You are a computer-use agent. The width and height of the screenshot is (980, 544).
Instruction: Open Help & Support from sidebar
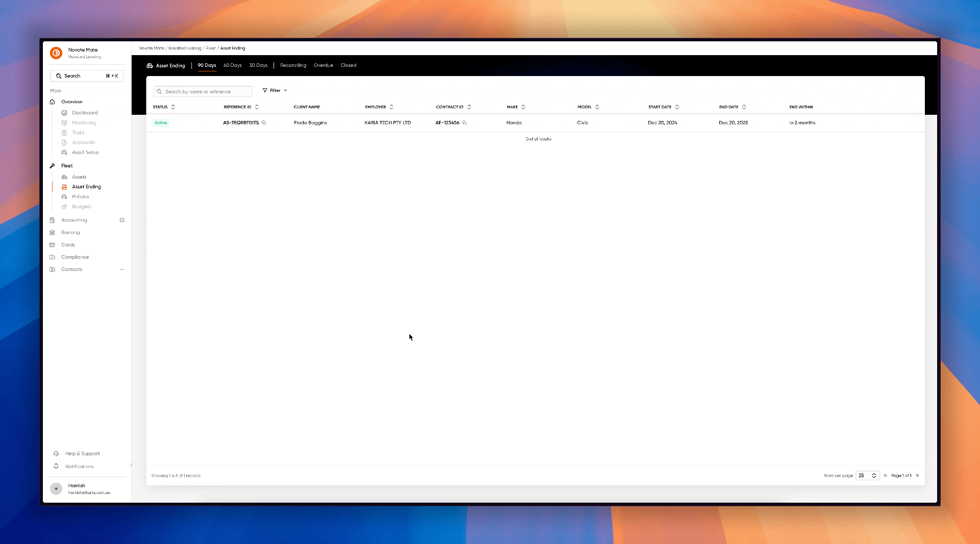82,454
